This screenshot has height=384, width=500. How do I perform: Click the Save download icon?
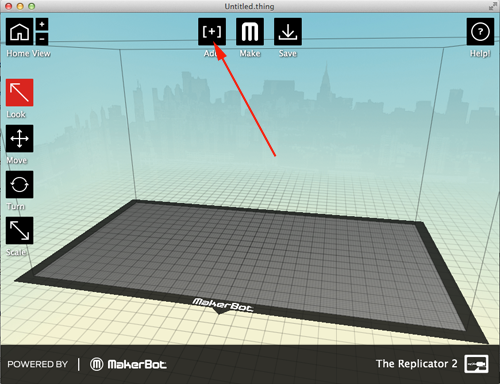[x=288, y=31]
